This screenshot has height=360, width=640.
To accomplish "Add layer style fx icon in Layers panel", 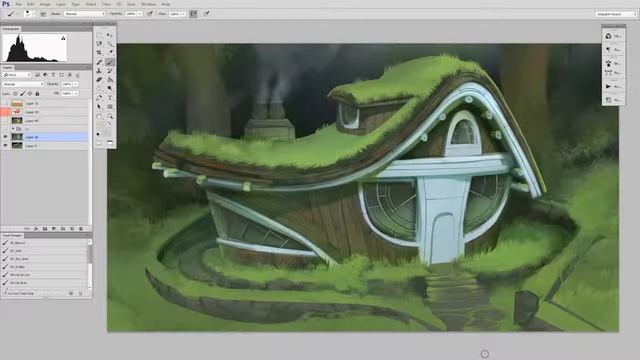I will tap(36, 229).
